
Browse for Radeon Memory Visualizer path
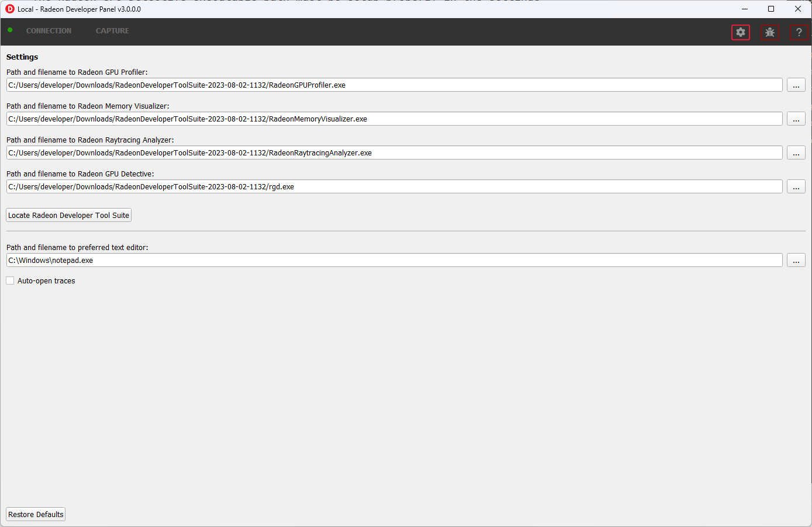[x=796, y=119]
